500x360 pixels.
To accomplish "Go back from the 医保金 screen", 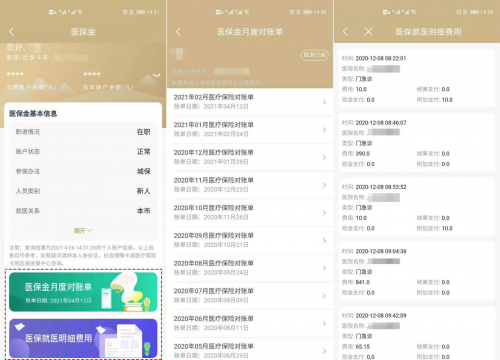I will coord(12,32).
